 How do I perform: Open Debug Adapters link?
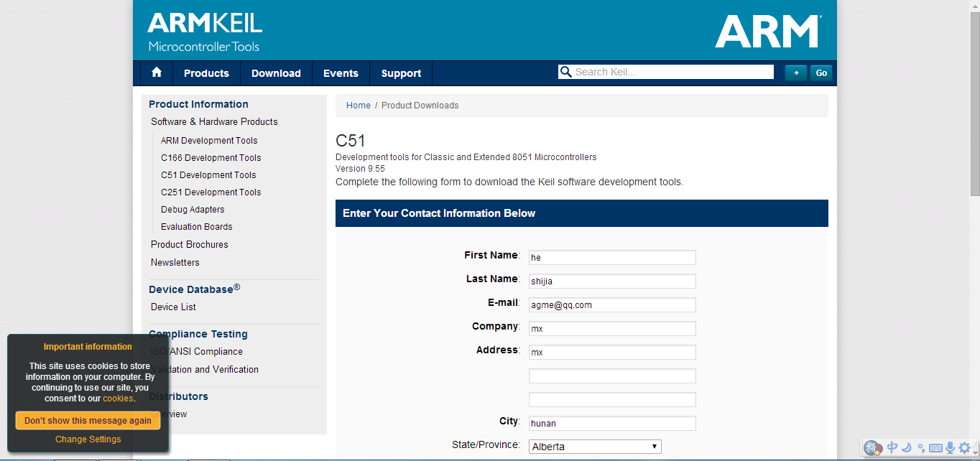(193, 210)
